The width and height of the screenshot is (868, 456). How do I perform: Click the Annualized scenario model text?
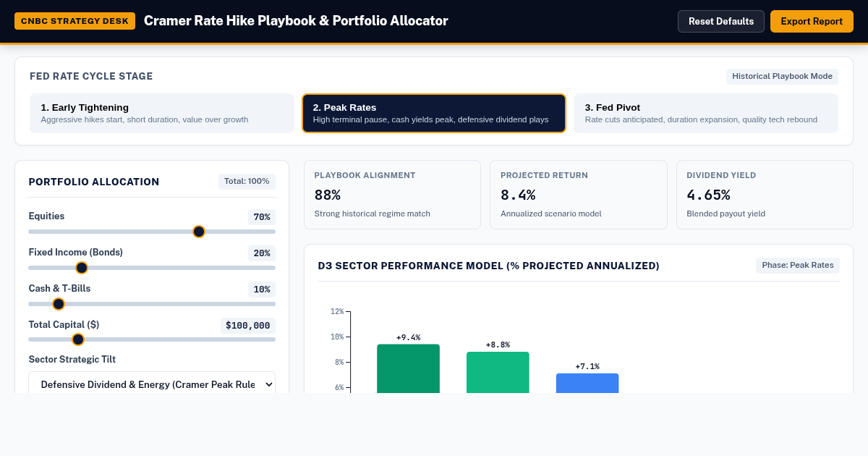(551, 214)
